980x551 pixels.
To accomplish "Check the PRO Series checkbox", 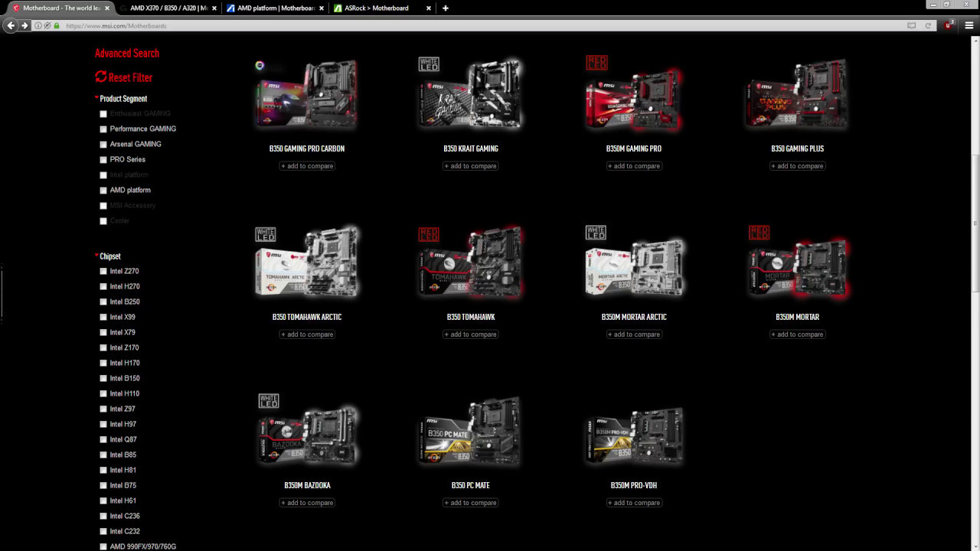I will (103, 160).
